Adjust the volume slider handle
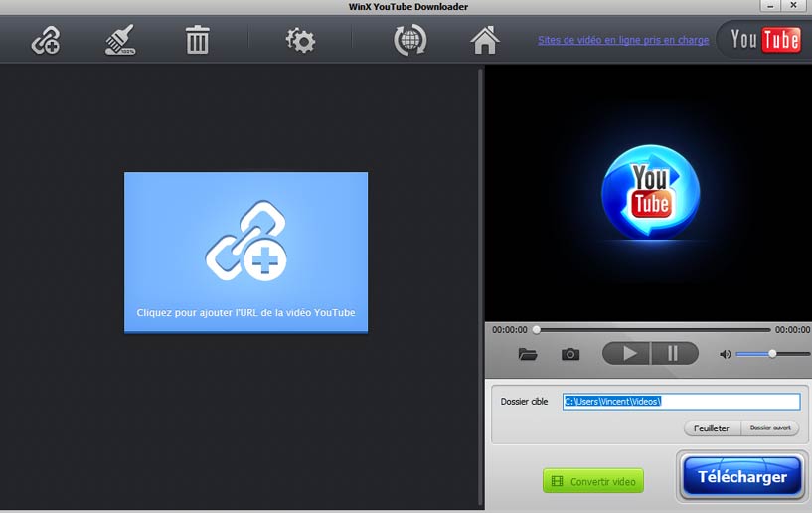Image resolution: width=812 pixels, height=513 pixels. [x=772, y=354]
